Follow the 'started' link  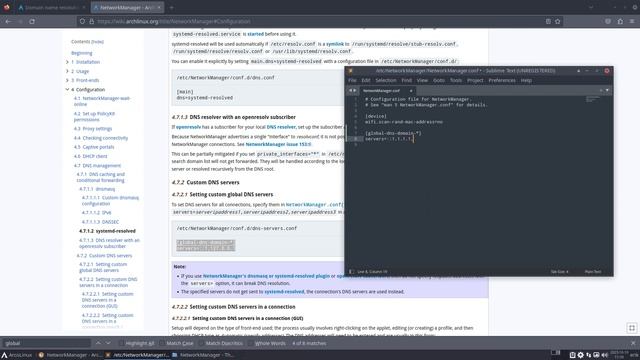click(256, 34)
